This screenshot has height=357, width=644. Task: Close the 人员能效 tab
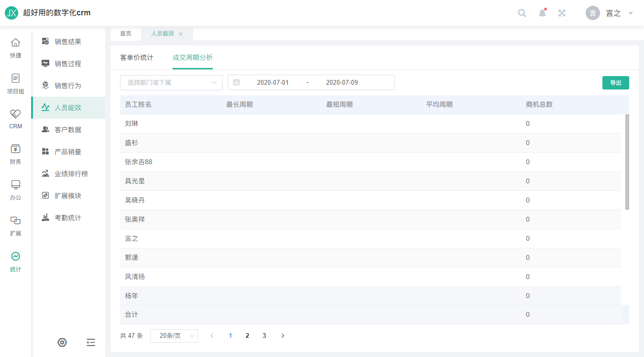[181, 33]
